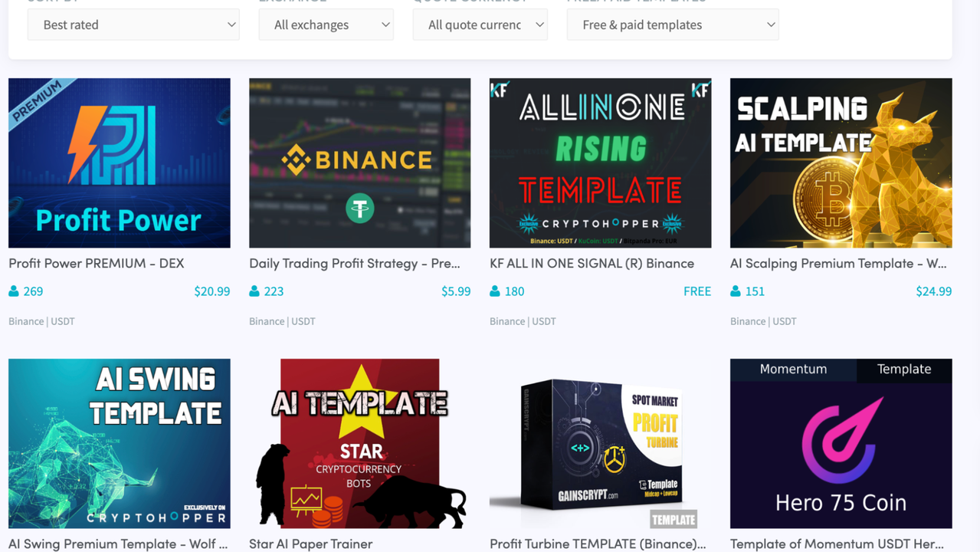Open AI Scalping Premium Template title link
The image size is (980, 552).
(x=838, y=263)
